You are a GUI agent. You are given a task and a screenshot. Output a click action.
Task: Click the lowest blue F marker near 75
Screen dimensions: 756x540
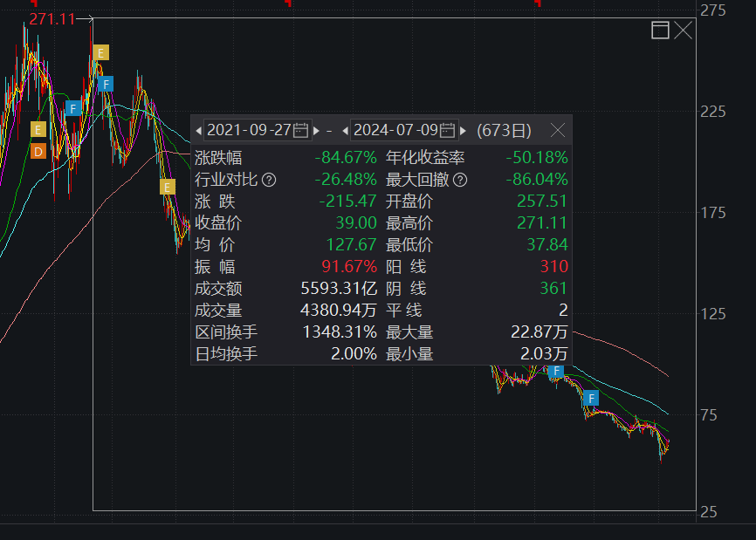point(592,399)
